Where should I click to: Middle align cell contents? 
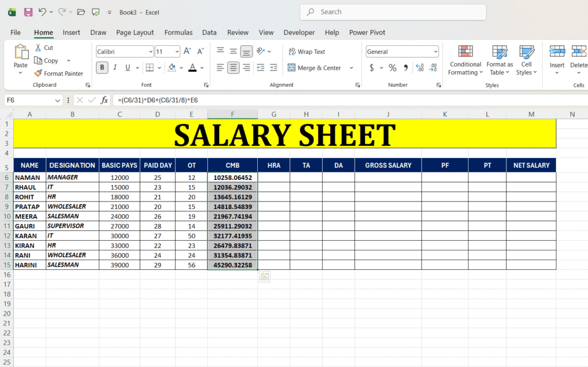click(233, 51)
